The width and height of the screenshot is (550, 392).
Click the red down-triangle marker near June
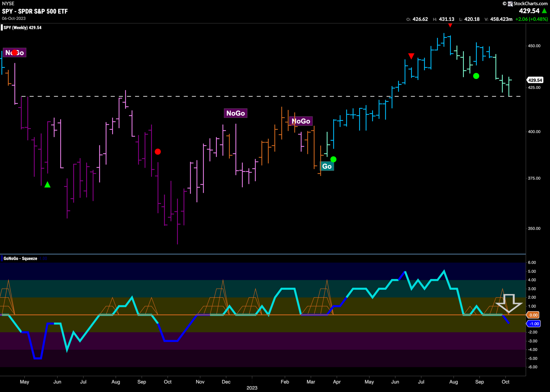tap(411, 56)
